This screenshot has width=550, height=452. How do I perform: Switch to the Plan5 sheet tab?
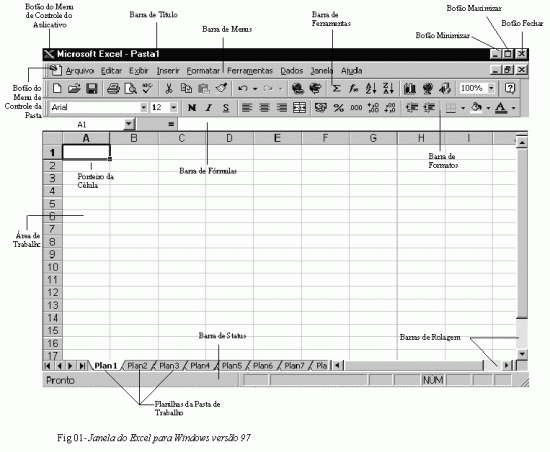[x=232, y=366]
